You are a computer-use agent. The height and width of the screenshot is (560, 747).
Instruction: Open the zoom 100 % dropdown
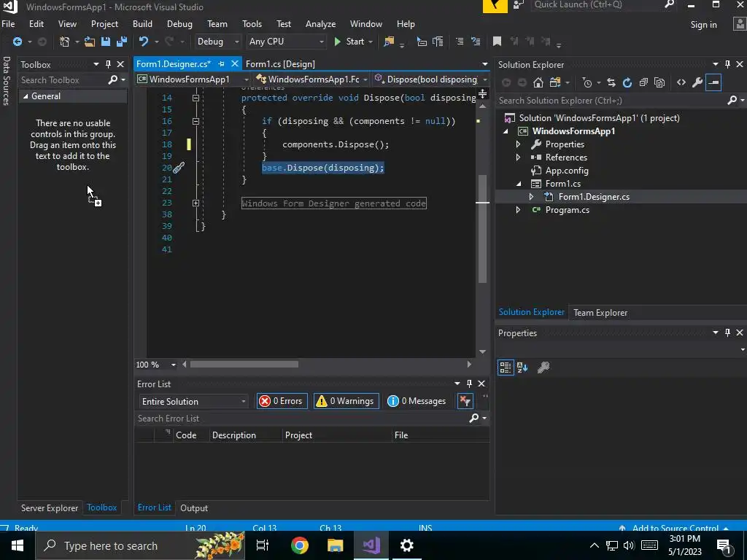pyautogui.click(x=174, y=365)
